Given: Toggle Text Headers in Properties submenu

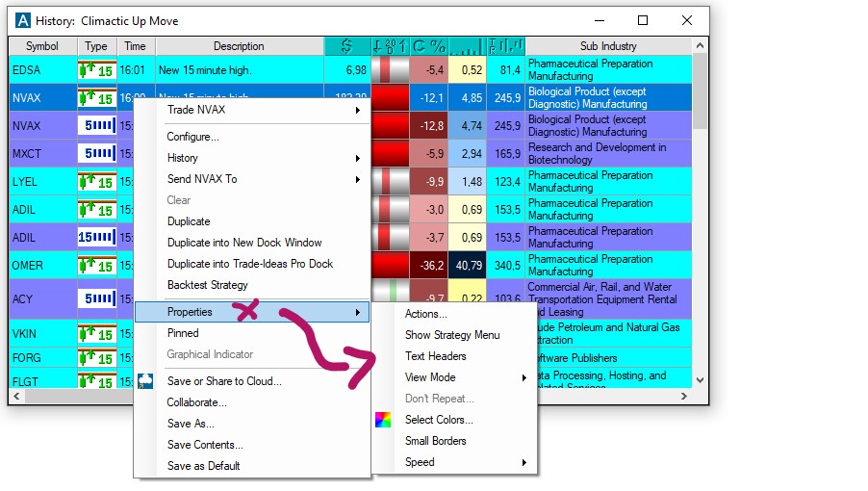Looking at the screenshot, I should (x=435, y=356).
